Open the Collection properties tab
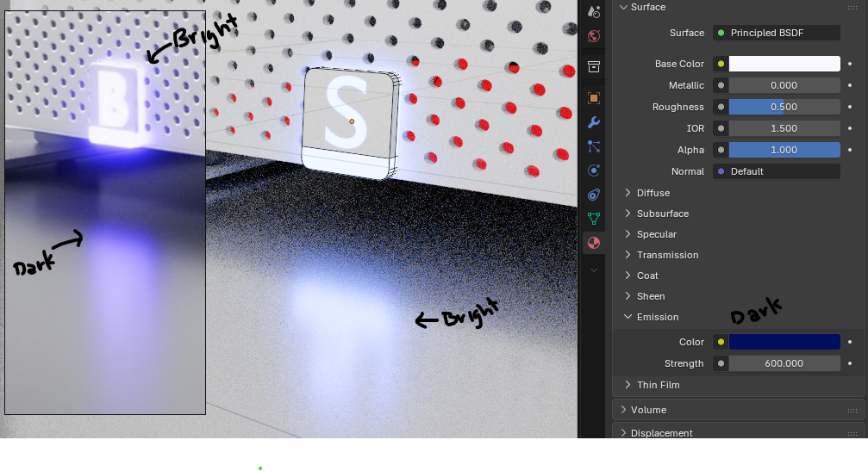 click(593, 67)
